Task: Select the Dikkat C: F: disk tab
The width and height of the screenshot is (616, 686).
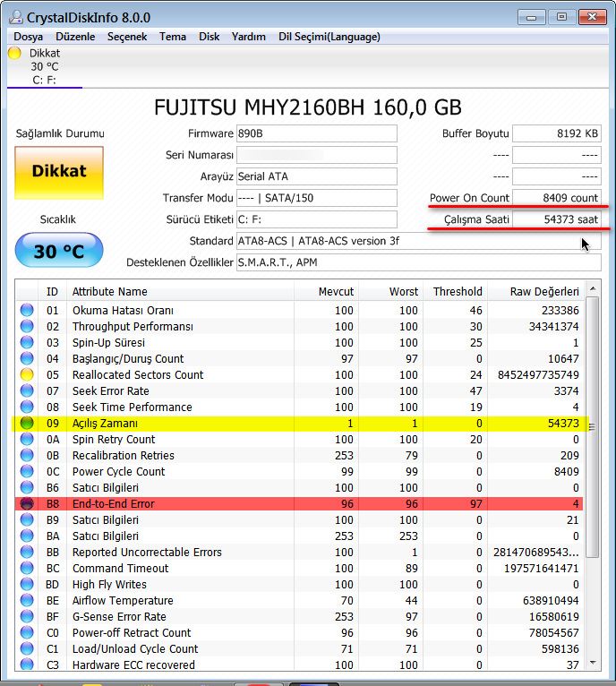Action: (45, 66)
